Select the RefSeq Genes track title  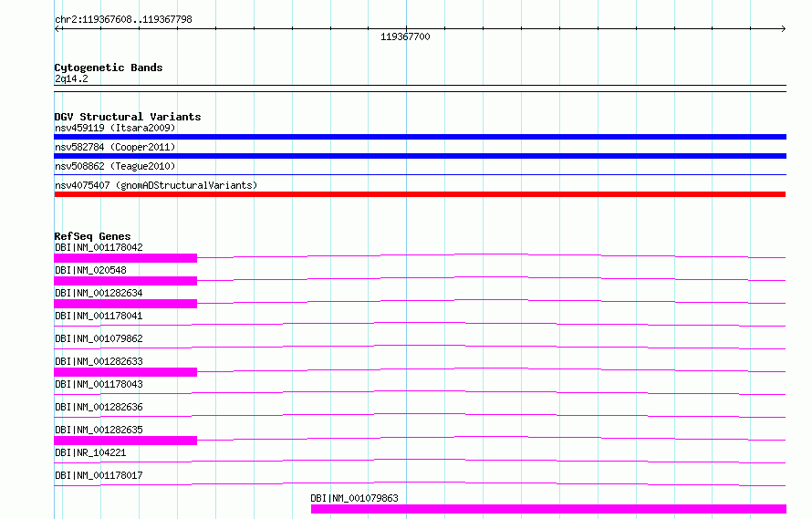pos(92,236)
